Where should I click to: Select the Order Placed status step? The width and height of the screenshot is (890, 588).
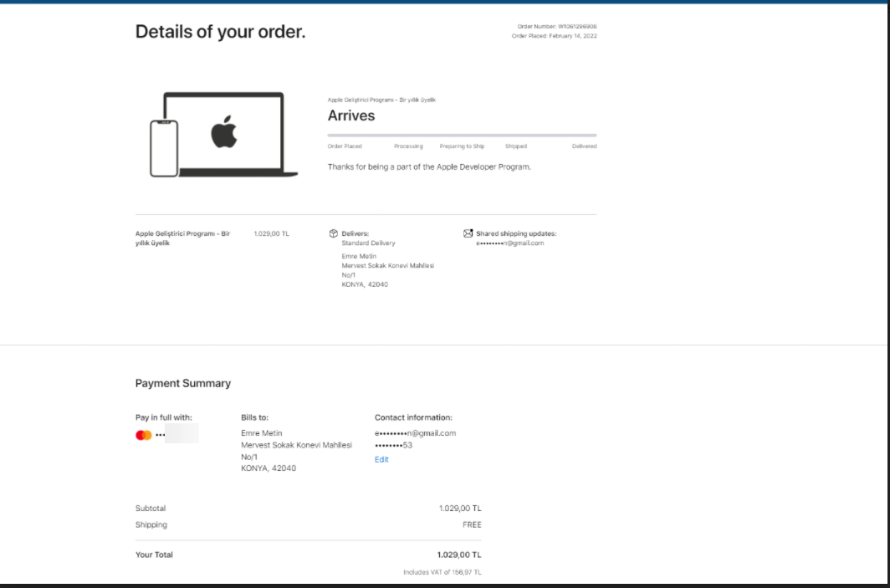pos(345,146)
